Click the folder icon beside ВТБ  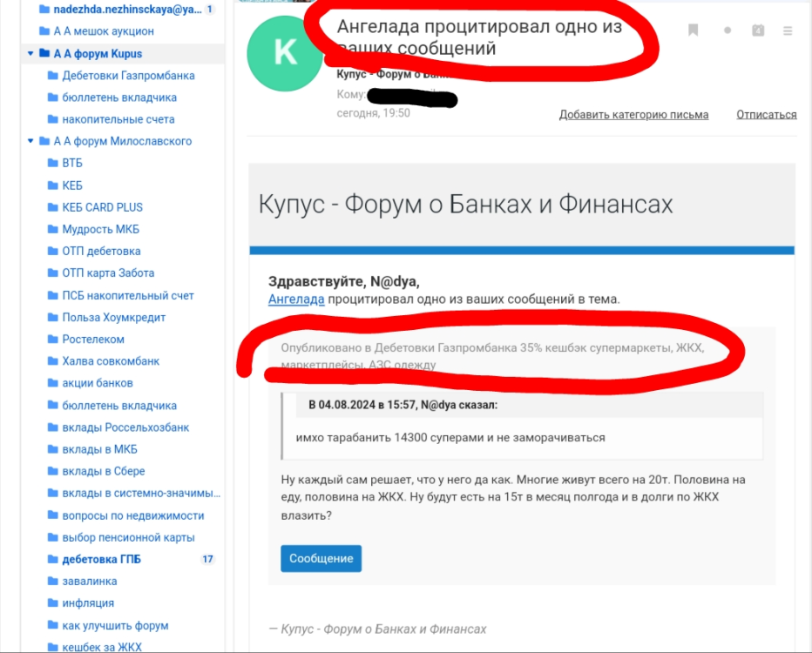tap(54, 163)
